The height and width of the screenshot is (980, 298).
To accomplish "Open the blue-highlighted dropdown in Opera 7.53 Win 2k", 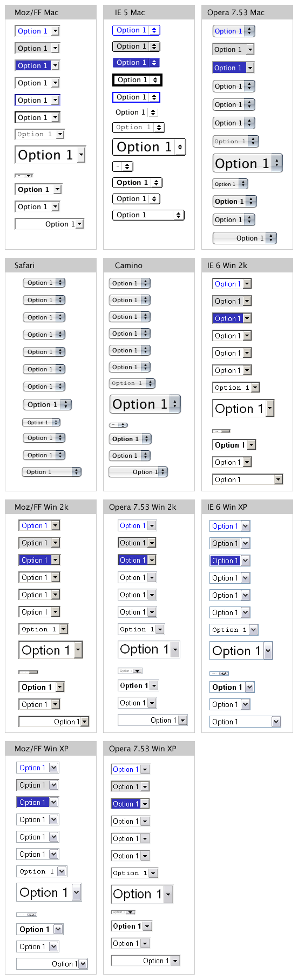I will coord(137,560).
